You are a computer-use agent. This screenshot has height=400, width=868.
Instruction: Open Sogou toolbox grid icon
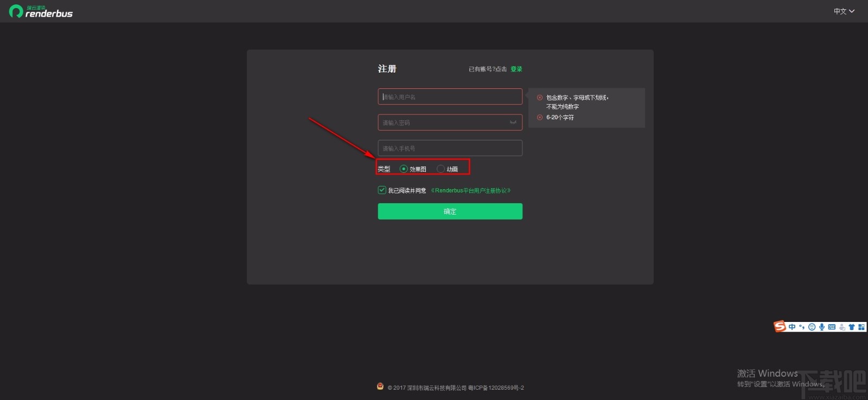(x=861, y=327)
